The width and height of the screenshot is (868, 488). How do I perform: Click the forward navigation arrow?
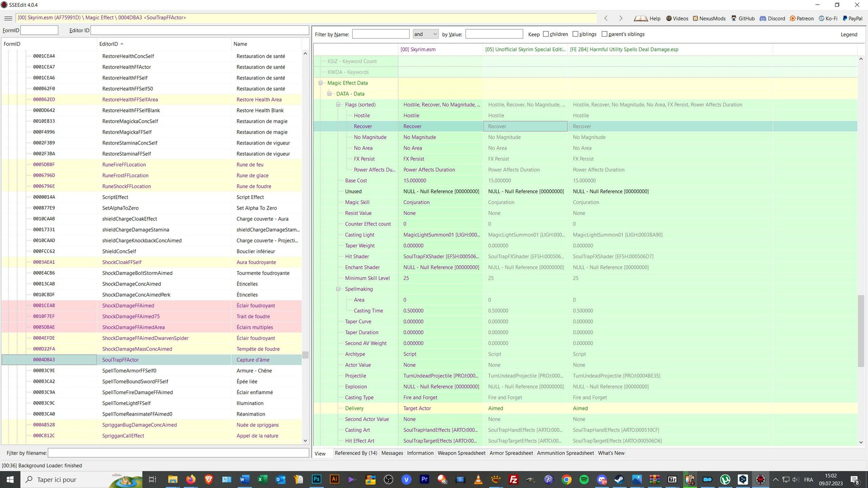point(621,18)
